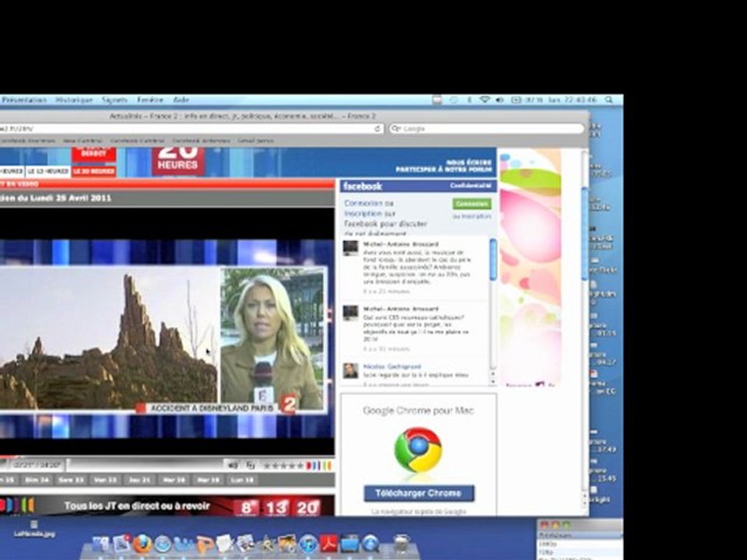Toggle fullscreen on the video player
This screenshot has width=747, height=560.
[251, 465]
